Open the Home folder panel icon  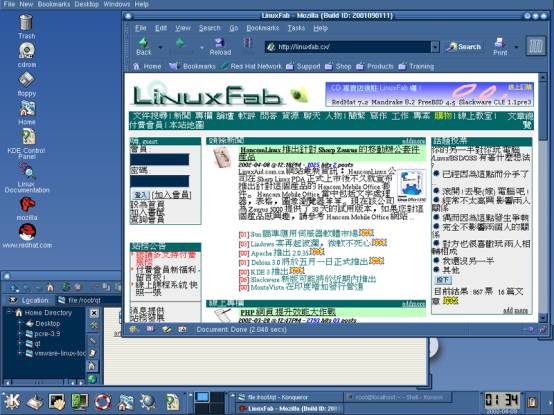click(x=126, y=402)
